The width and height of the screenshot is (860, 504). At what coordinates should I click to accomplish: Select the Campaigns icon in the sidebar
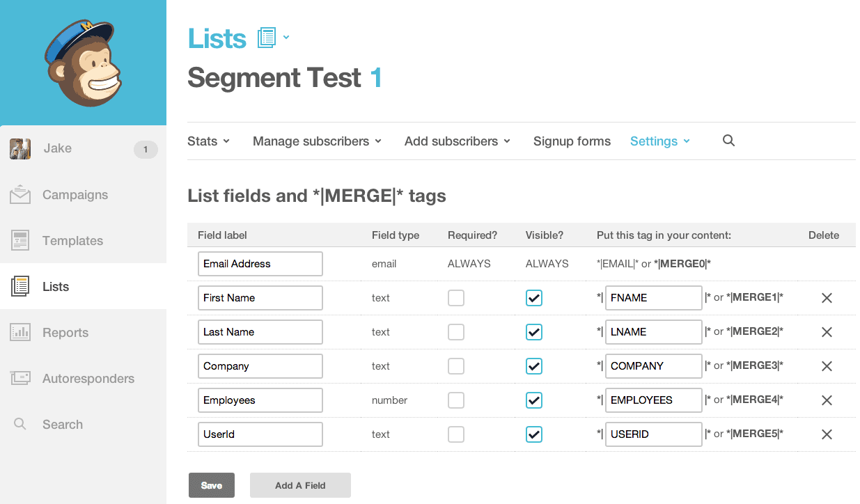[x=20, y=194]
